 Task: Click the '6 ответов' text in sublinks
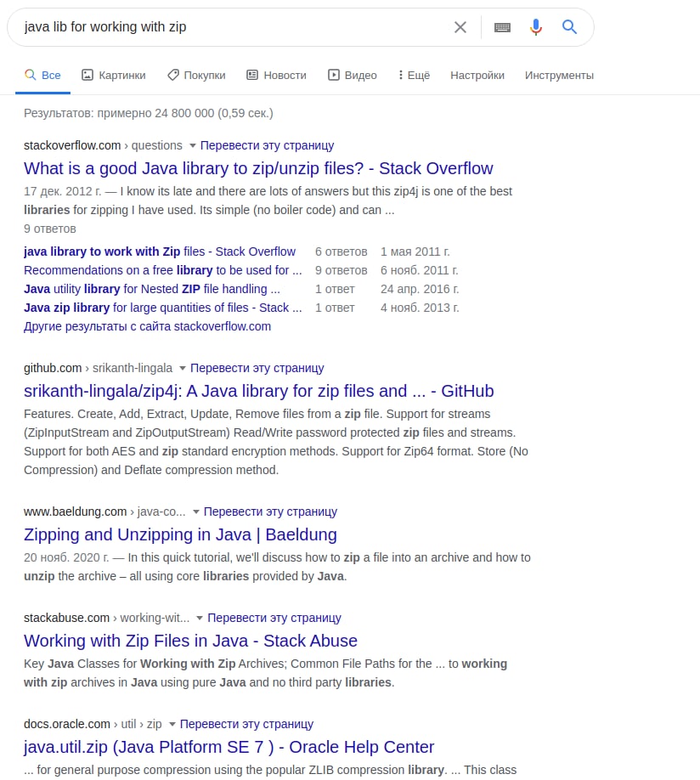coord(341,252)
